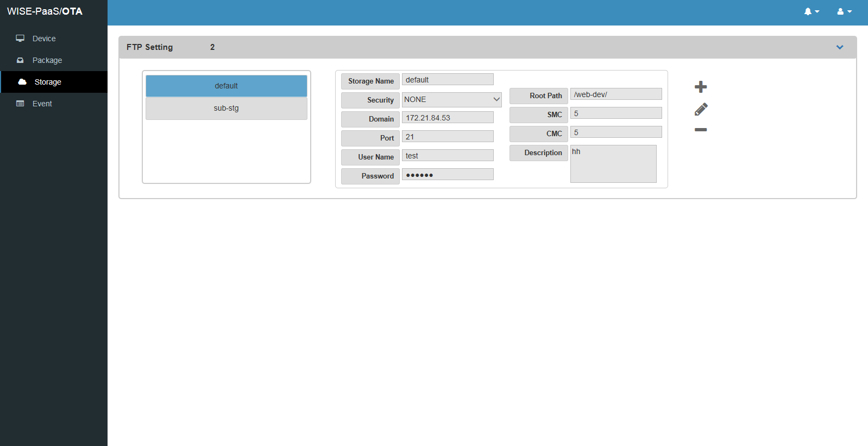Select the default storage entry

tap(226, 86)
